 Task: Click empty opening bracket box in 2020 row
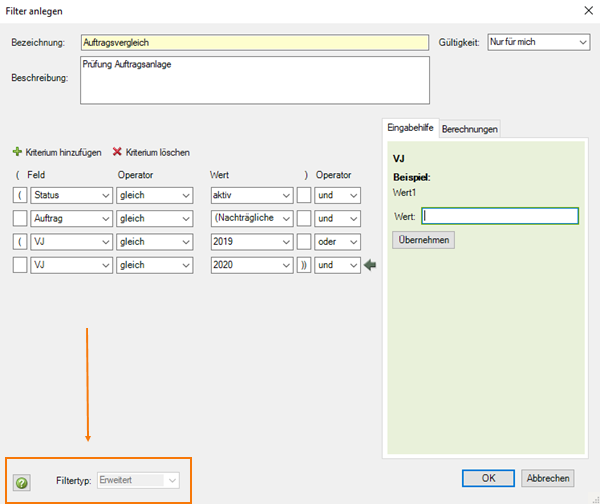pyautogui.click(x=20, y=265)
